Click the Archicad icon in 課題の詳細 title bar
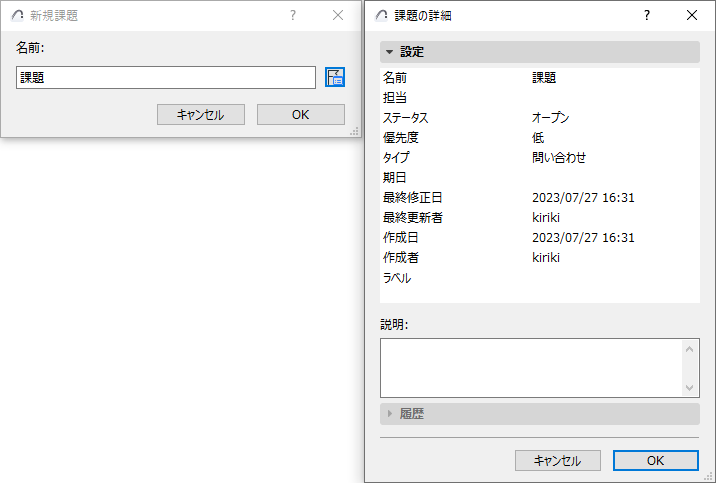This screenshot has height=483, width=716. (381, 16)
